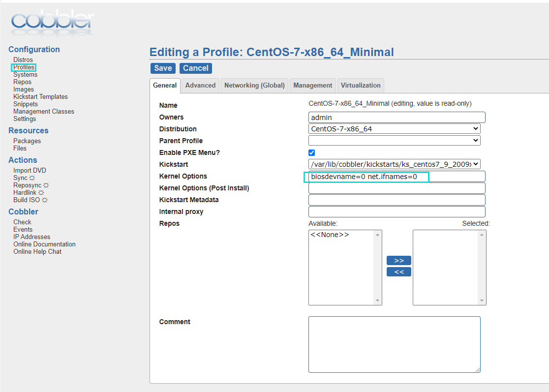The width and height of the screenshot is (549, 392).
Task: Go to the Management tab
Action: point(312,86)
